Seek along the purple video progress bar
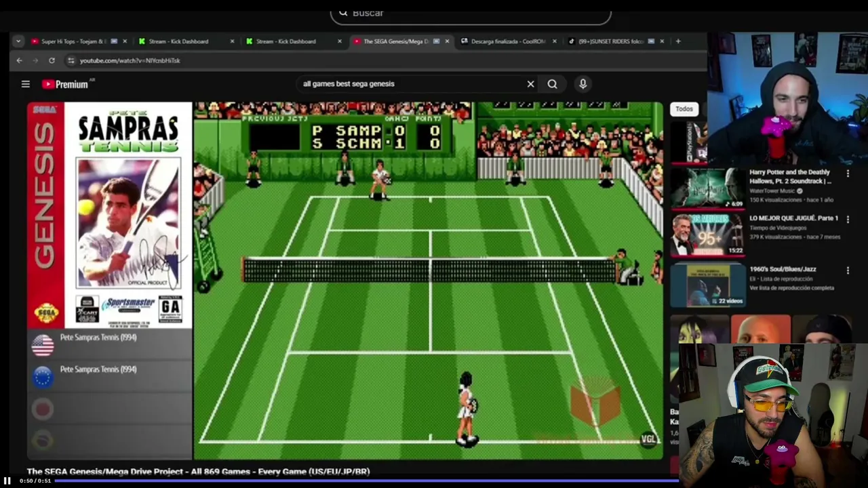The image size is (868, 488). click(366, 481)
